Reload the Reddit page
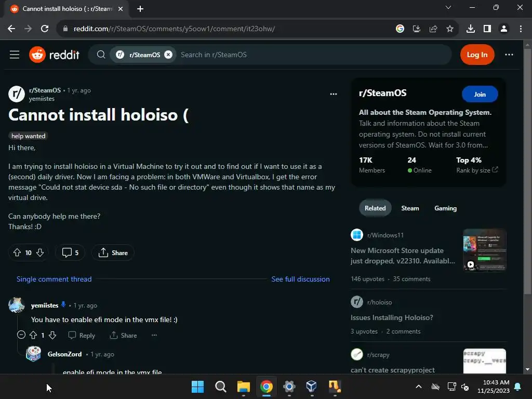 (x=45, y=29)
